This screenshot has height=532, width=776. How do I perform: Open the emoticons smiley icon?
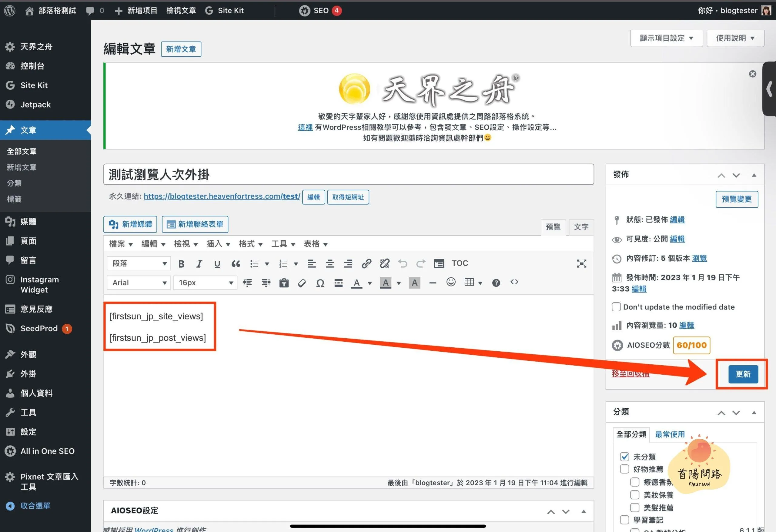pyautogui.click(x=451, y=283)
